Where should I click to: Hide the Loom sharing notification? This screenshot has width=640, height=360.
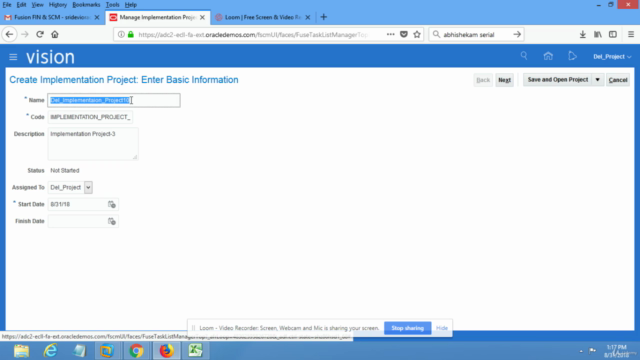tap(442, 328)
